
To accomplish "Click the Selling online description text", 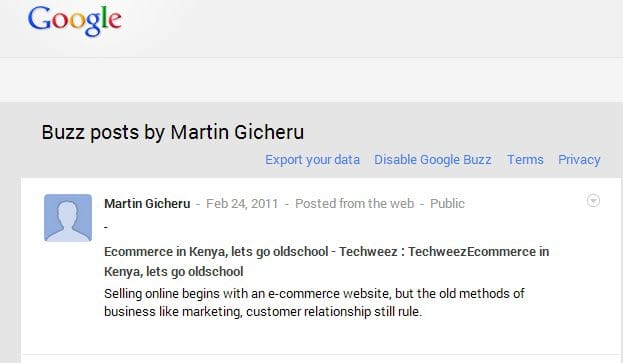I will coord(314,303).
